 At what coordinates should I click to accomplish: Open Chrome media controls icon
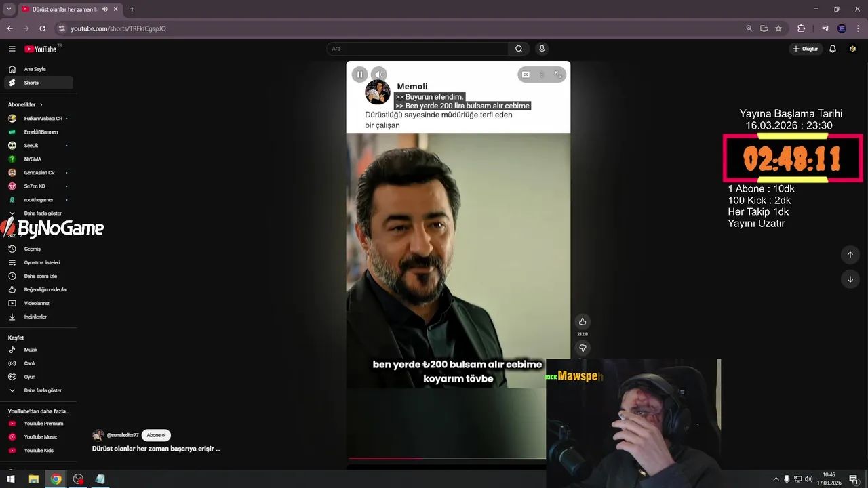[825, 28]
